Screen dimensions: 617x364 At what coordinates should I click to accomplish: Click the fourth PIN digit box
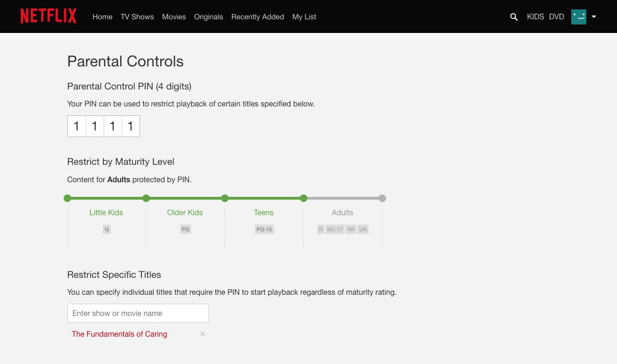[x=131, y=126]
